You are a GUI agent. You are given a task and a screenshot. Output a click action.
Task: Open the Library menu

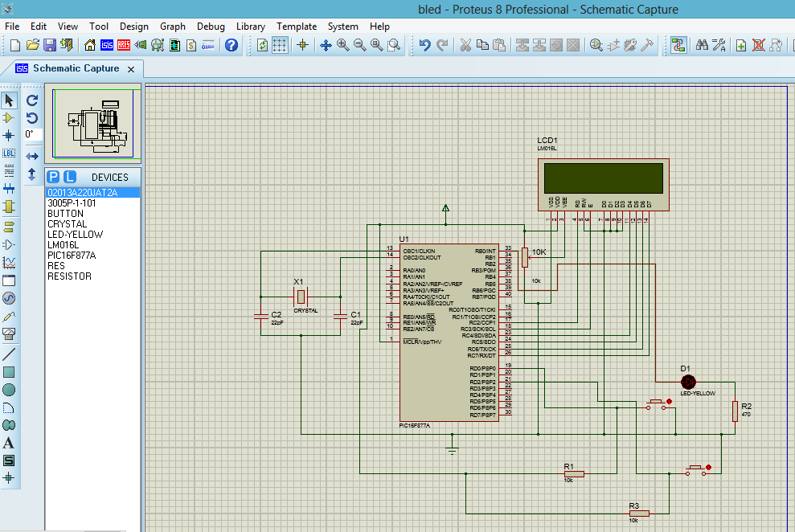(250, 27)
